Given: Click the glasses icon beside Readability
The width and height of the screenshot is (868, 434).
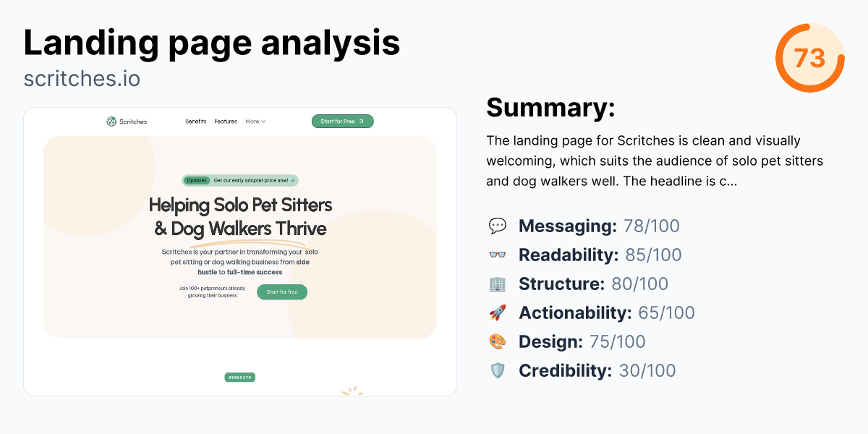Looking at the screenshot, I should 498,255.
